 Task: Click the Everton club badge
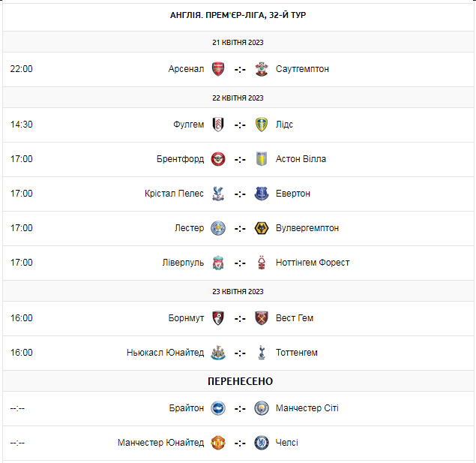[262, 194]
